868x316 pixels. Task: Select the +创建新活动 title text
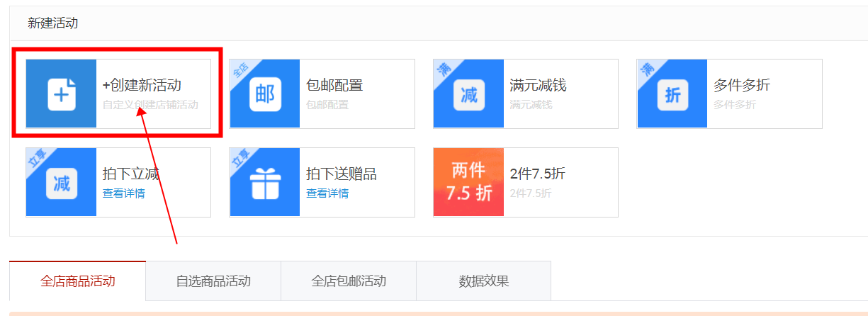[x=142, y=86]
